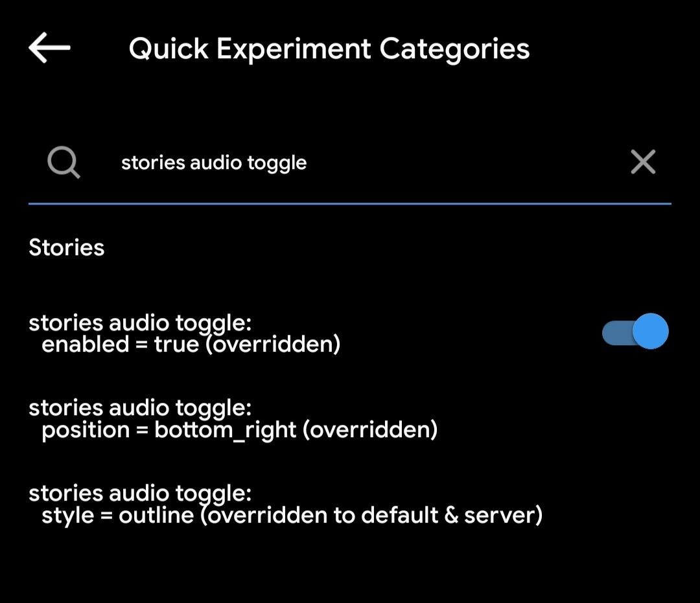Click the second stories audio toggle label

click(x=140, y=408)
